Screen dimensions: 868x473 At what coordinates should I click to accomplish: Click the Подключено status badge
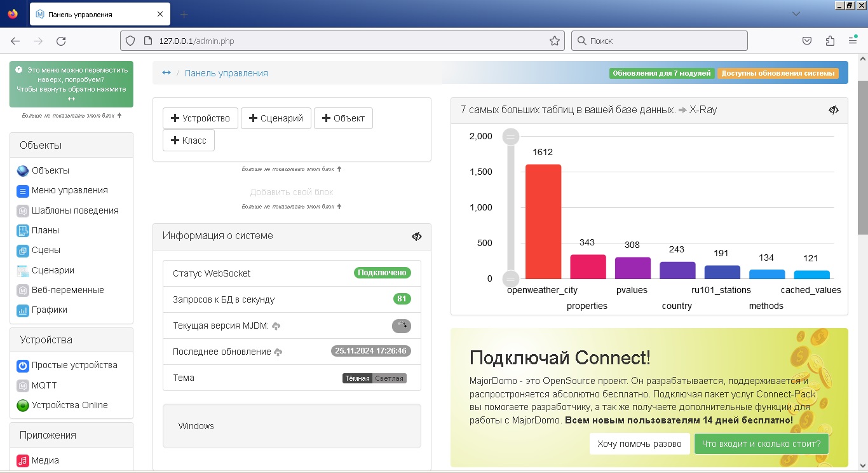[x=383, y=273]
